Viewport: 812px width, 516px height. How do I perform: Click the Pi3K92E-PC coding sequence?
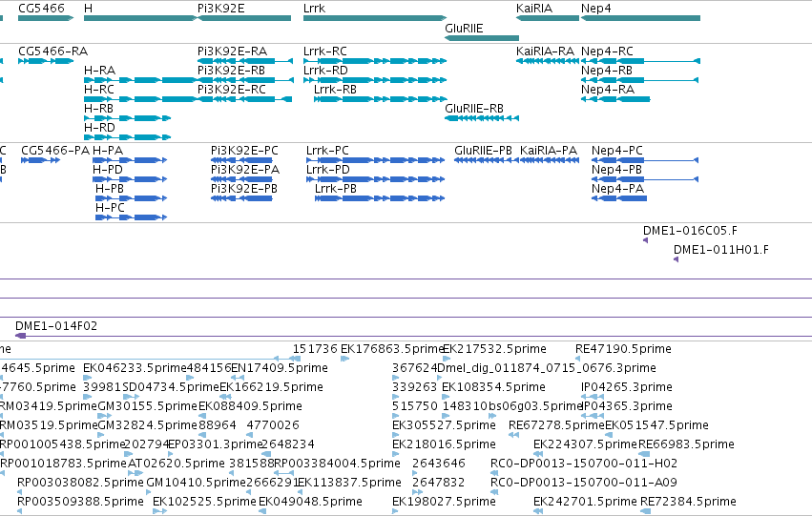click(241, 160)
